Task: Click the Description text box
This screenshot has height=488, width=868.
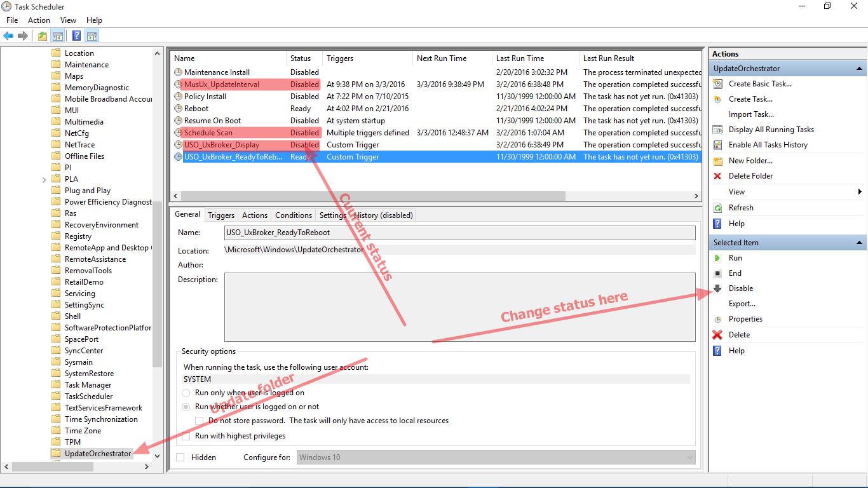Action: [x=460, y=308]
